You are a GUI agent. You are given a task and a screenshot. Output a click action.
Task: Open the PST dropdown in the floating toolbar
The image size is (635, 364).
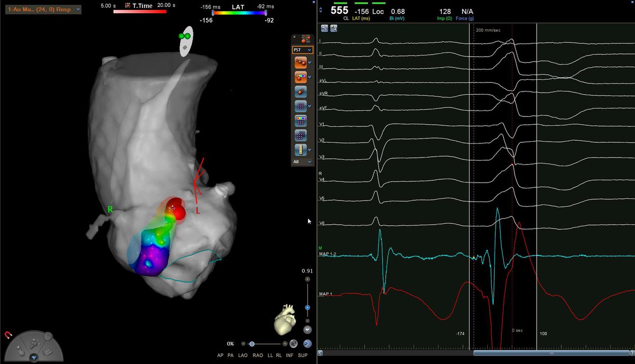302,49
